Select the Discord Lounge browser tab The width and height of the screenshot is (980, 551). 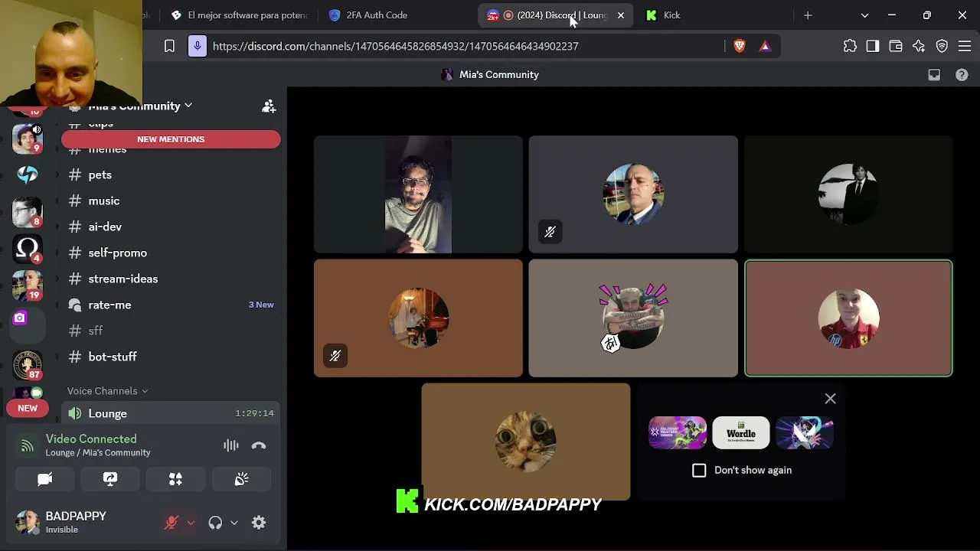[x=556, y=15]
